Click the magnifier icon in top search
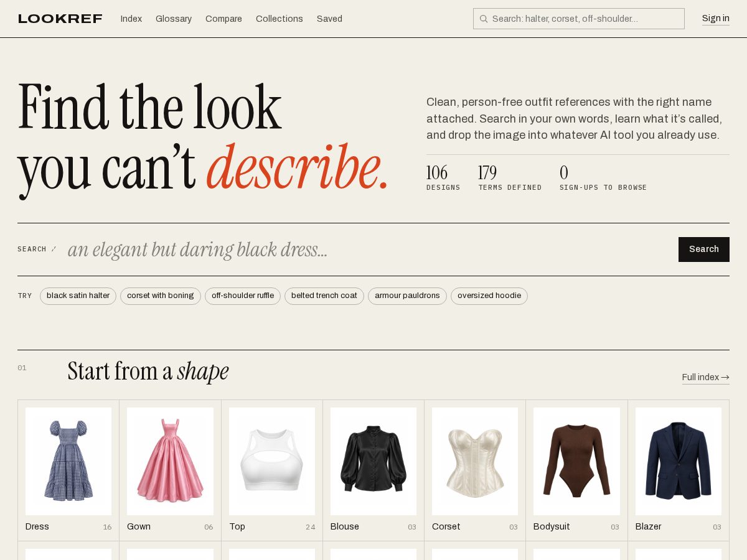 484,19
